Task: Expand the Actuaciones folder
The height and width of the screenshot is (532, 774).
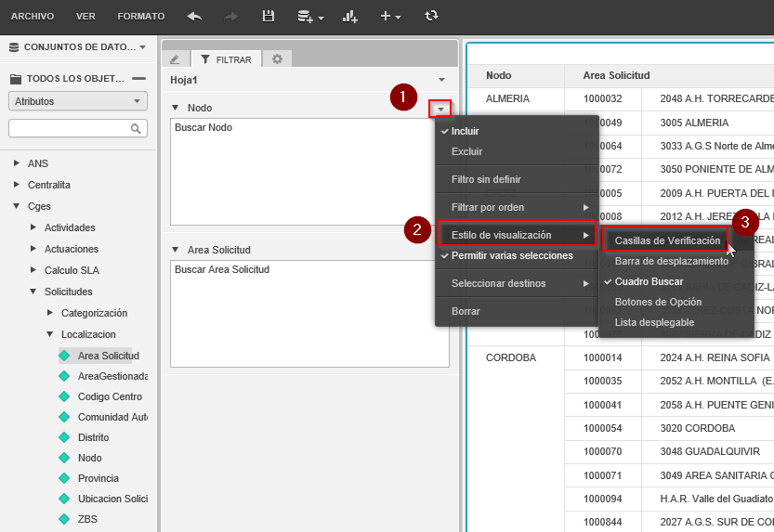Action: 33,249
